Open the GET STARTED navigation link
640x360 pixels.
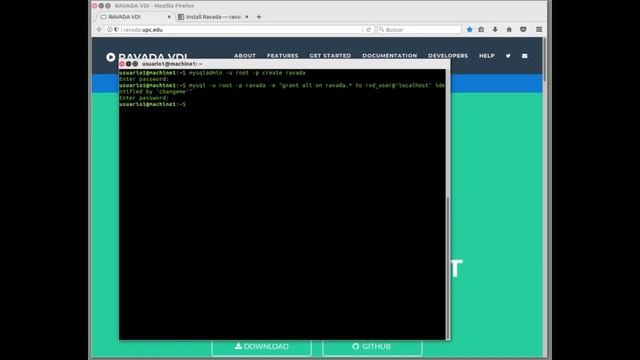click(x=330, y=56)
